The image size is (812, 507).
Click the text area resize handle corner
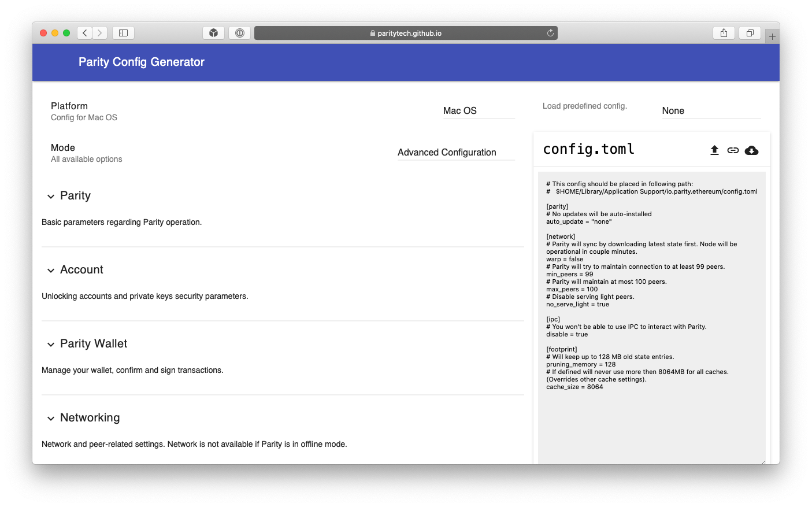pyautogui.click(x=763, y=462)
